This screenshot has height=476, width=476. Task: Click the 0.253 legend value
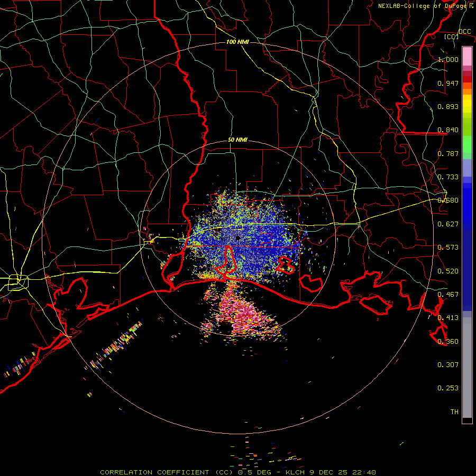pos(448,388)
